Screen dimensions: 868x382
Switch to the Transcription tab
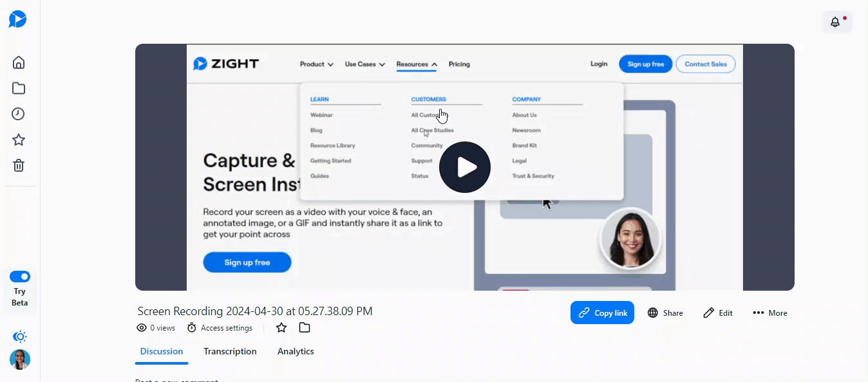(230, 351)
